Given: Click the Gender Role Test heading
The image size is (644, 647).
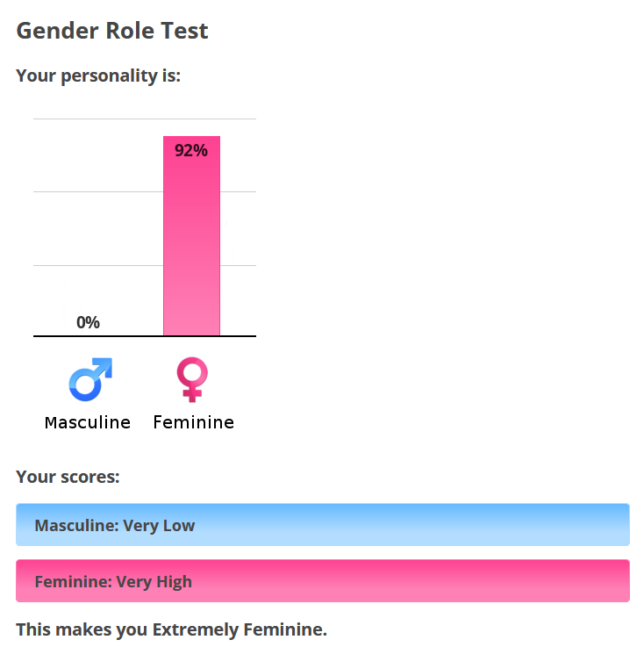Looking at the screenshot, I should click(112, 31).
